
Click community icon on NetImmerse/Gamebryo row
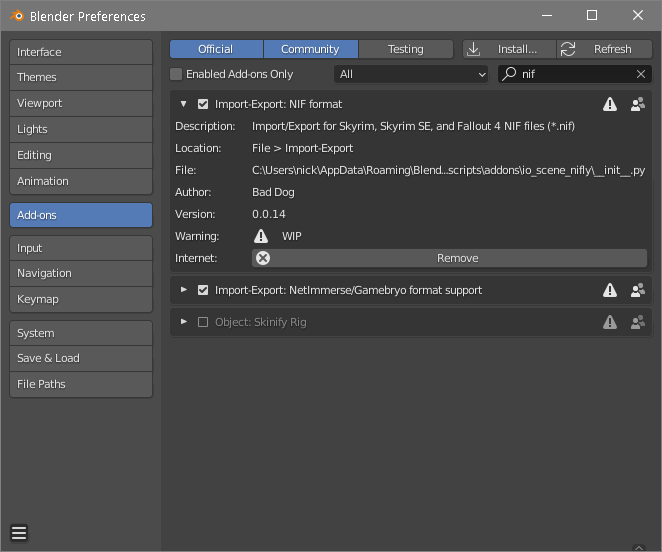pyautogui.click(x=638, y=290)
